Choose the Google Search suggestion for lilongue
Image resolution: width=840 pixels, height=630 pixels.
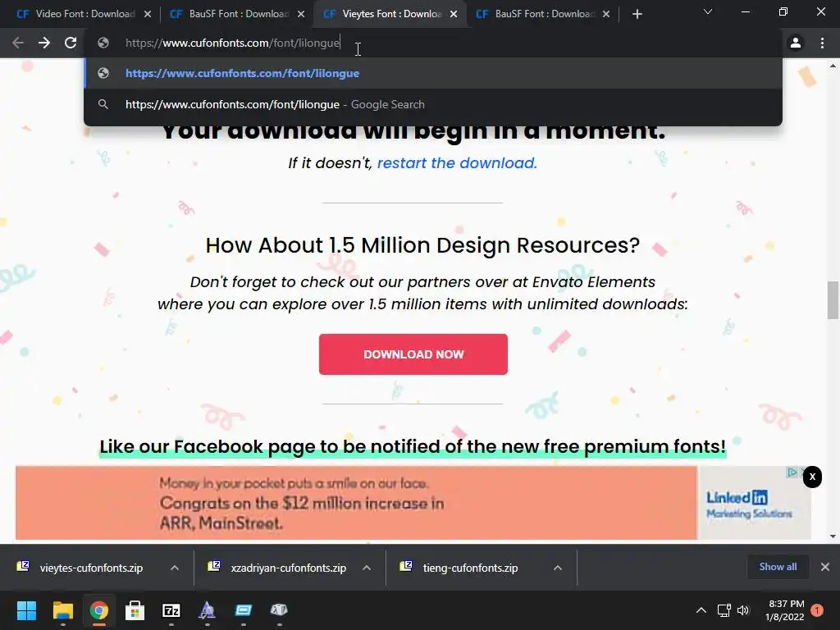[x=433, y=104]
